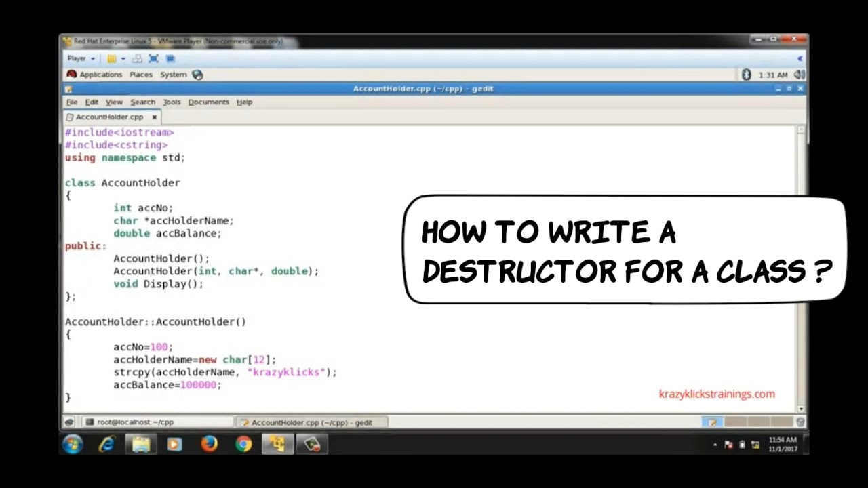
Task: Click the VMware unity mode icon
Action: point(170,59)
